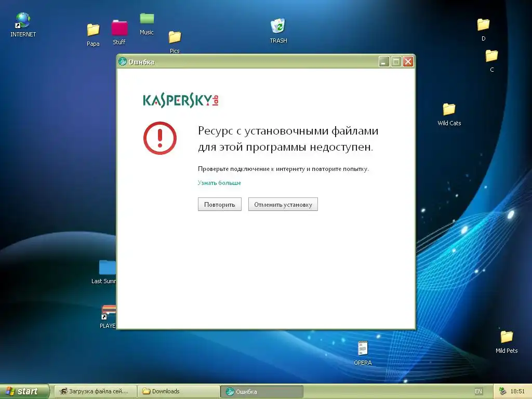Close the Ошибка error window

[408, 62]
